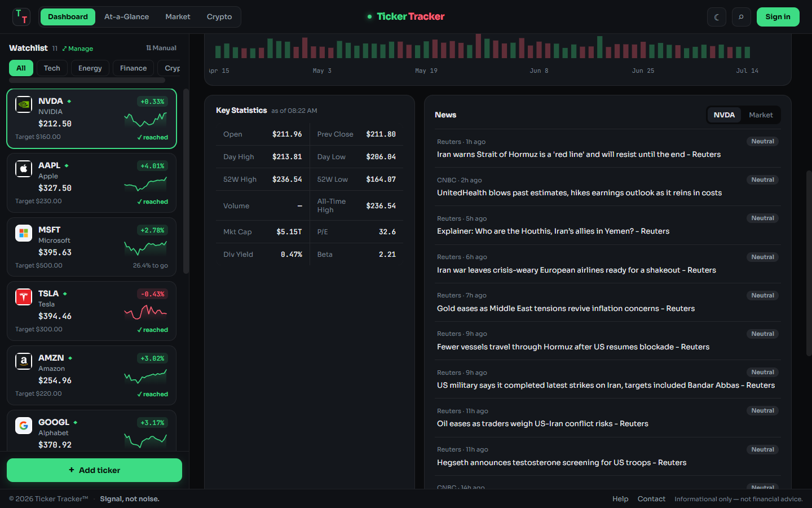
Task: Click AMZN +3.02% change badge
Action: 152,358
